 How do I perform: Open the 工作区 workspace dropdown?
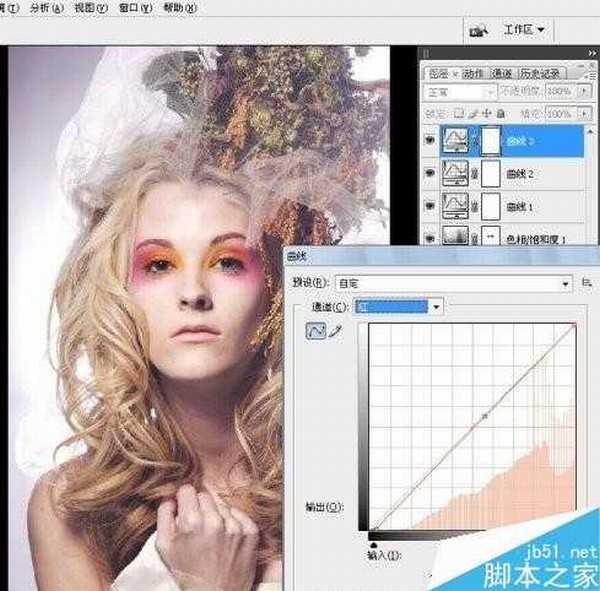[x=524, y=29]
